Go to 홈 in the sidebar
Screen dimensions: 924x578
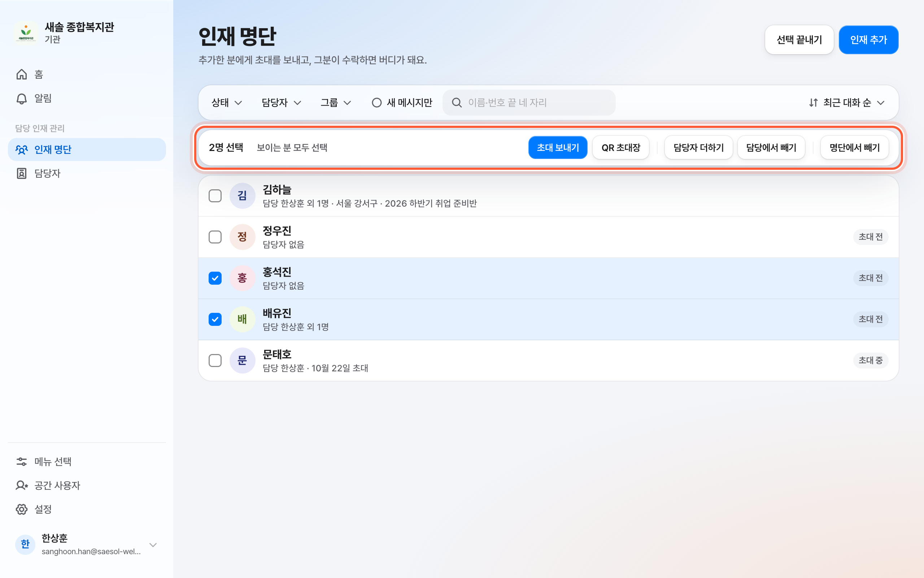coord(87,74)
